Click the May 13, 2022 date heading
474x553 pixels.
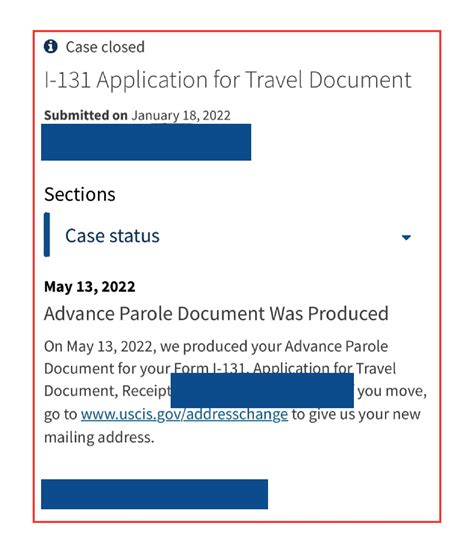coord(90,287)
